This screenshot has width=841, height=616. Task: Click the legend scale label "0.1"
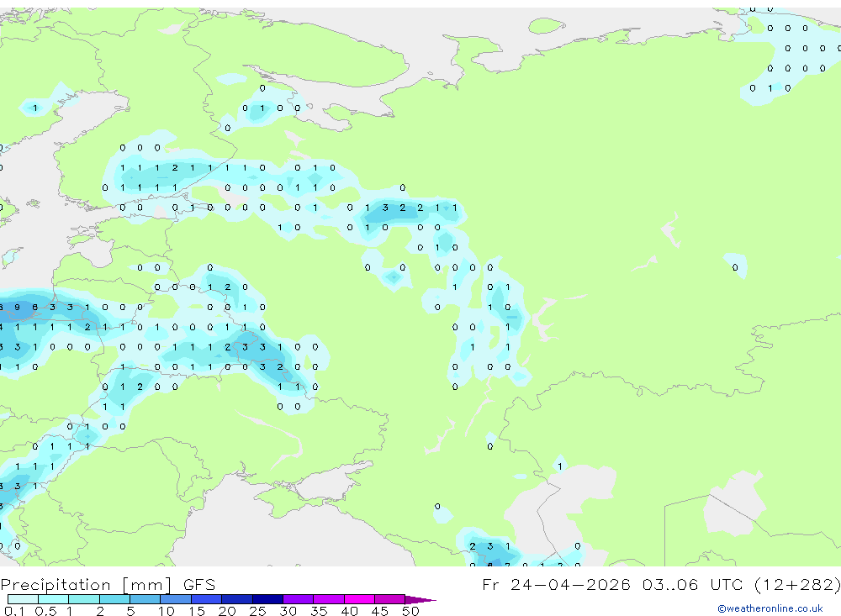(14, 611)
